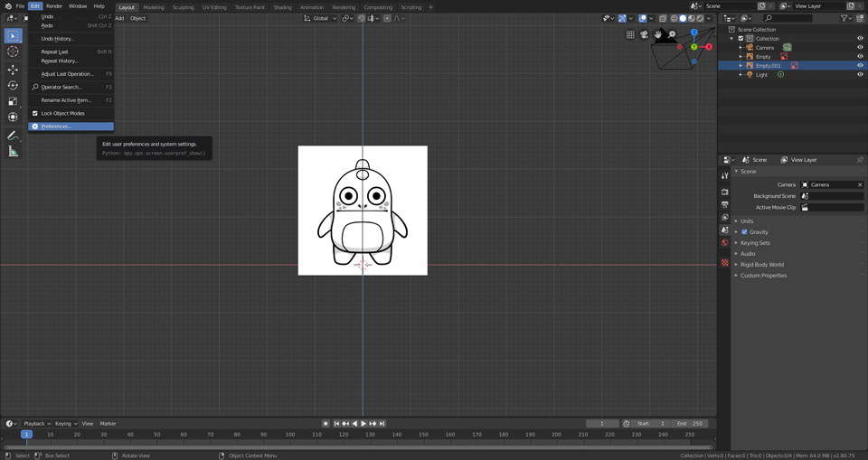Switch to the Modeling workspace tab
The image size is (868, 460).
coord(154,7)
